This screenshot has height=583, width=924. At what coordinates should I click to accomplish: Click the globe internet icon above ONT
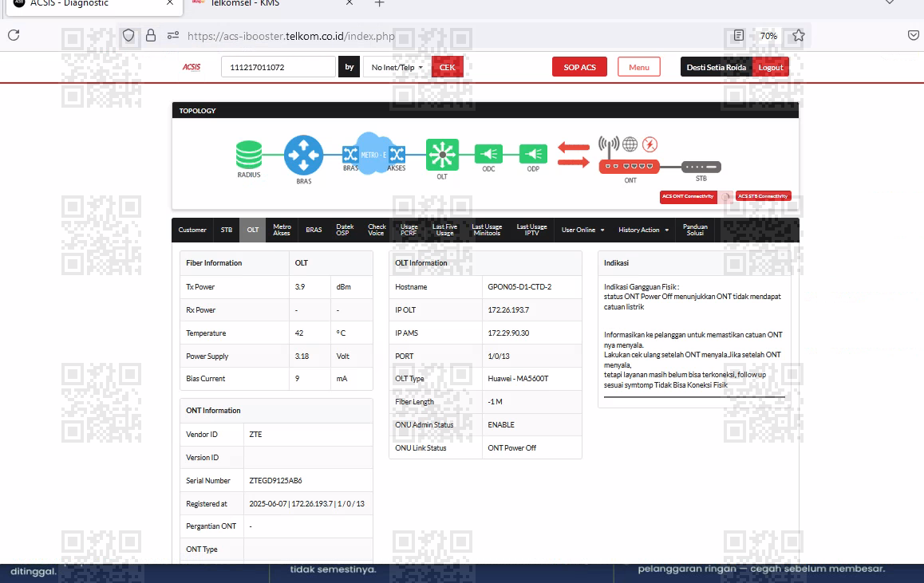[x=630, y=144]
